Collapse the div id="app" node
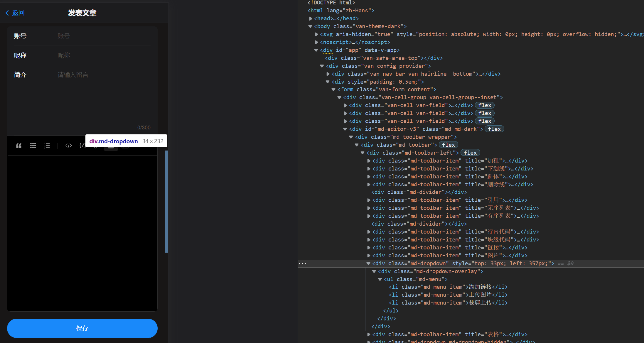This screenshot has height=343, width=644. pos(316,50)
